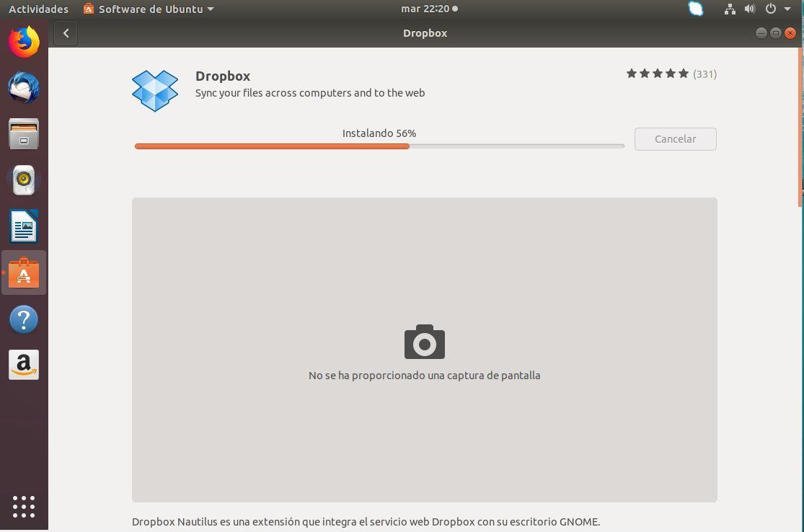The height and width of the screenshot is (532, 804).
Task: Open the Help application
Action: pyautogui.click(x=24, y=319)
